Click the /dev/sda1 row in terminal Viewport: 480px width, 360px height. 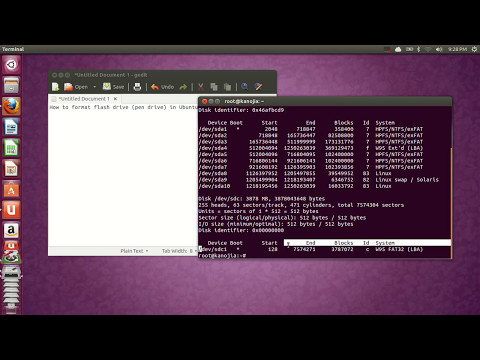point(311,129)
